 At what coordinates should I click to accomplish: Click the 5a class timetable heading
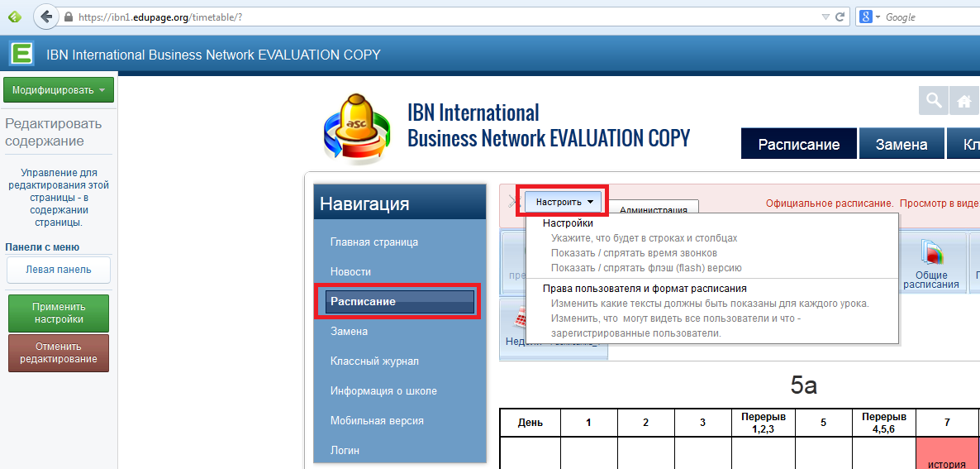803,385
